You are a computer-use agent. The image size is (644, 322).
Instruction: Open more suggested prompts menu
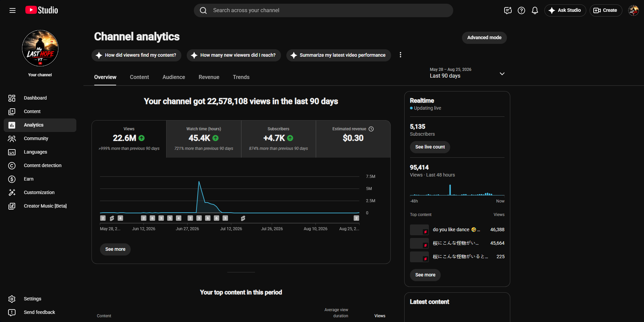coord(401,55)
